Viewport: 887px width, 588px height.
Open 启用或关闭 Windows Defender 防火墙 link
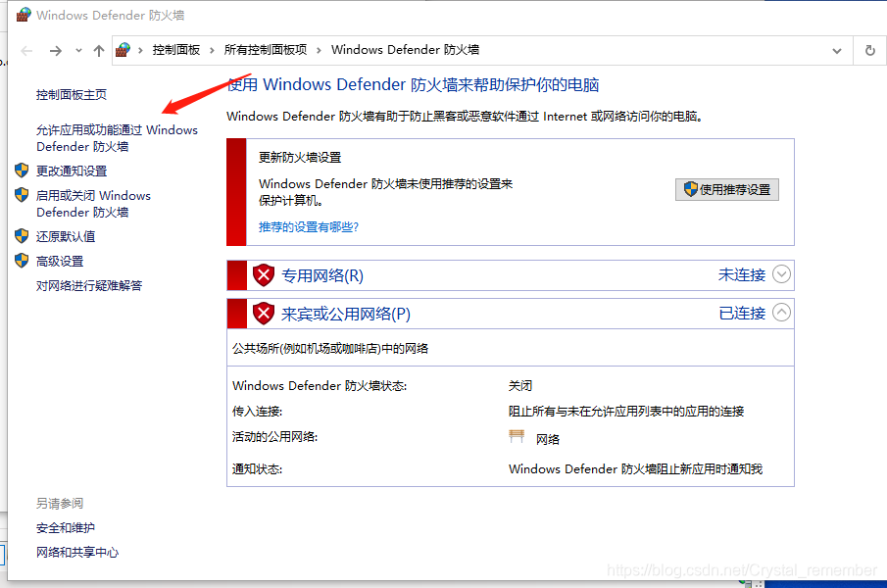pos(93,204)
